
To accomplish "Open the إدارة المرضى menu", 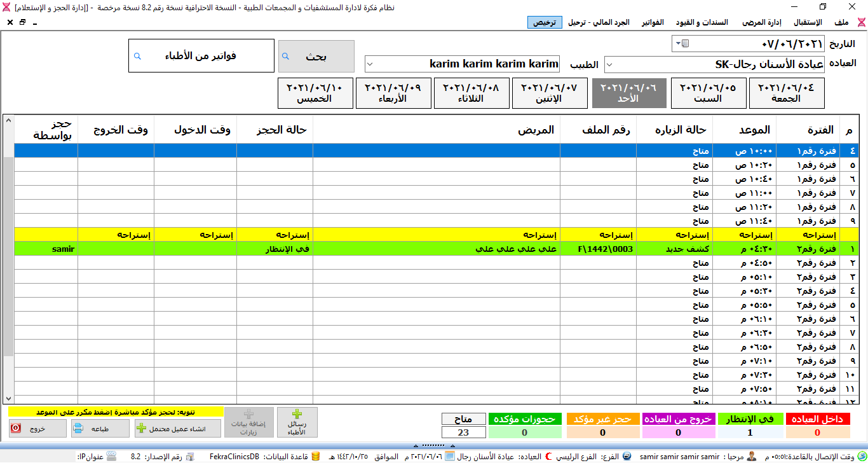I will [761, 22].
